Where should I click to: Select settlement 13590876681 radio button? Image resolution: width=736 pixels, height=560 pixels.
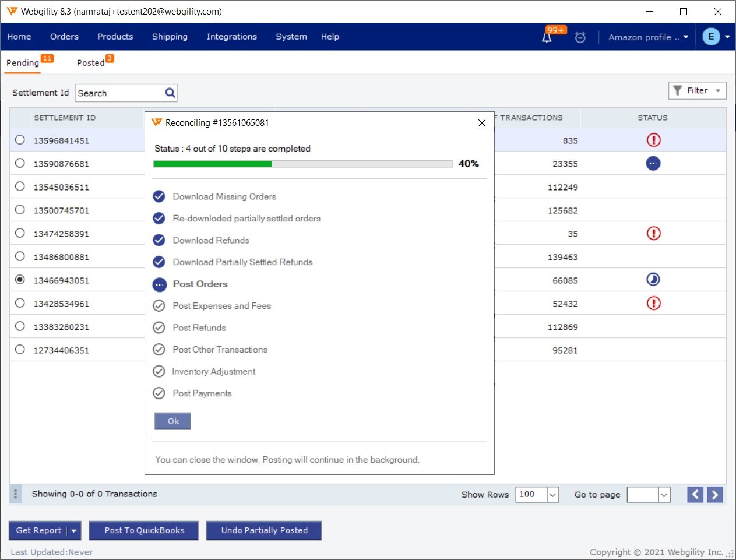20,163
